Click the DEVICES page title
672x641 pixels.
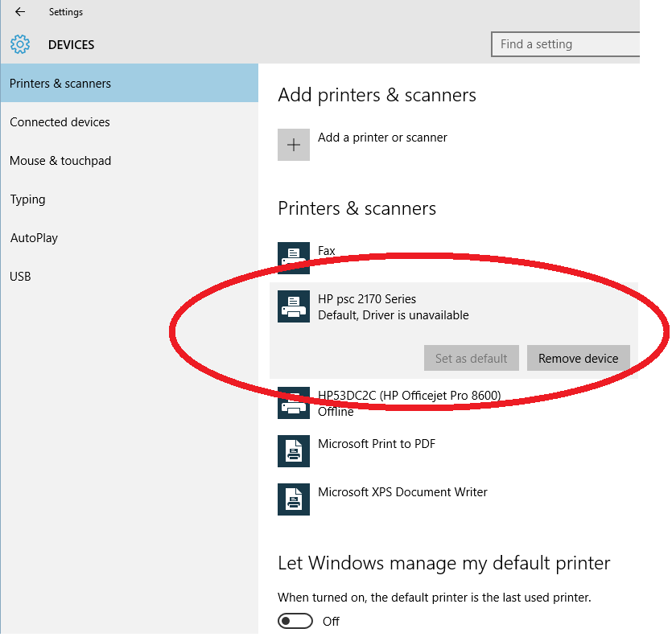tap(71, 45)
